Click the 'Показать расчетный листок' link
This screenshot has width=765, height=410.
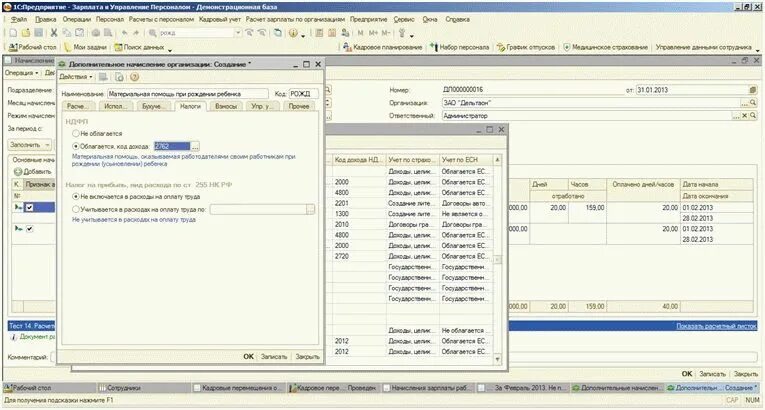pyautogui.click(x=716, y=326)
